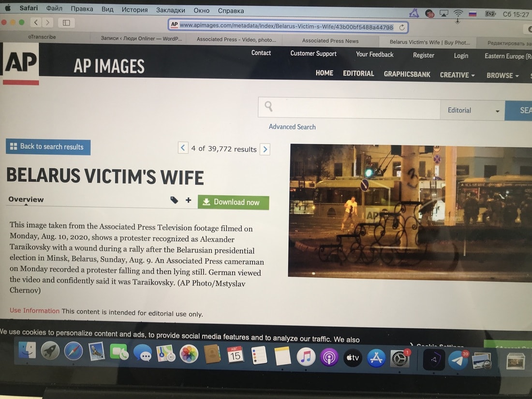This screenshot has width=532, height=399.
Task: Open the Apple menu
Action: click(x=7, y=7)
